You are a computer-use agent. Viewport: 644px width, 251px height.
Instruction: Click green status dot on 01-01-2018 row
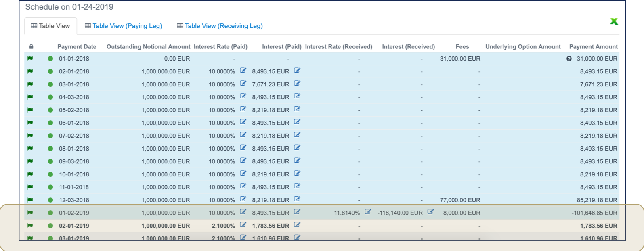pyautogui.click(x=50, y=59)
